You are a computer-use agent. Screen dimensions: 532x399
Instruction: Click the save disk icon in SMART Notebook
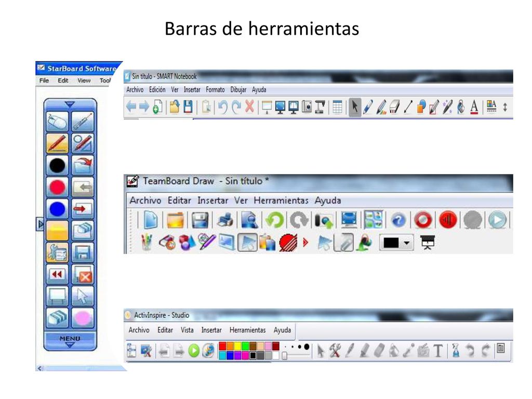coord(188,107)
